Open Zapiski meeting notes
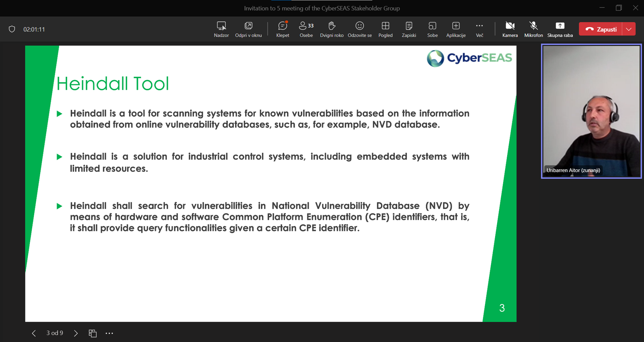The image size is (644, 342). [x=409, y=29]
